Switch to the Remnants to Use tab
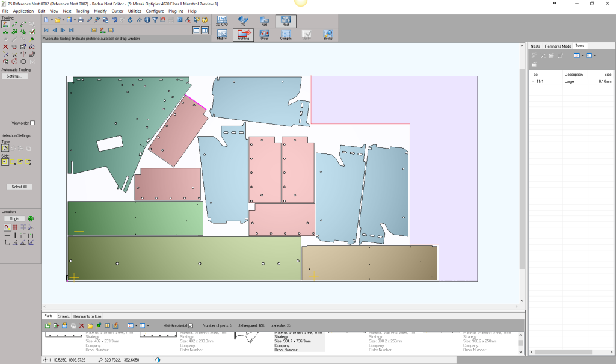616x364 pixels. pos(87,316)
